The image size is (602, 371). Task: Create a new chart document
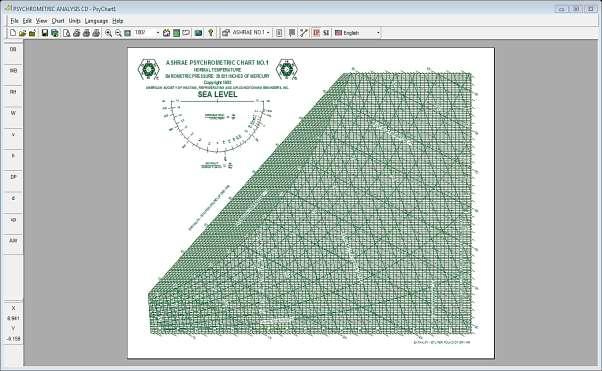pos(13,33)
